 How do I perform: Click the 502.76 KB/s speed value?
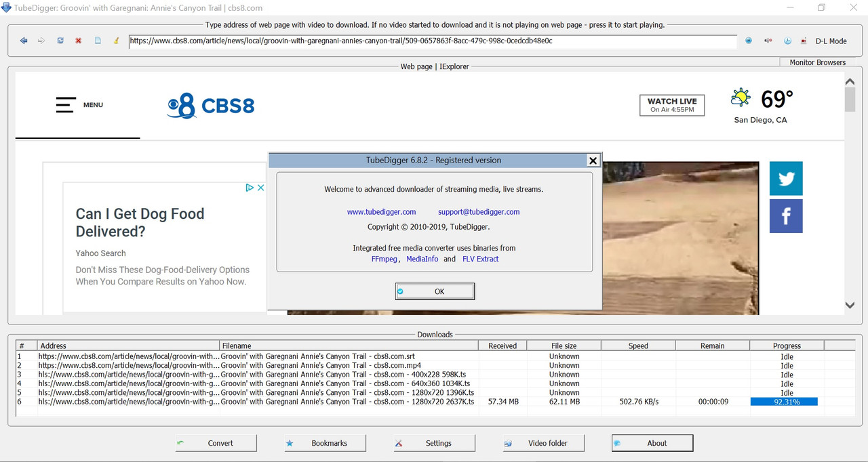coord(639,402)
